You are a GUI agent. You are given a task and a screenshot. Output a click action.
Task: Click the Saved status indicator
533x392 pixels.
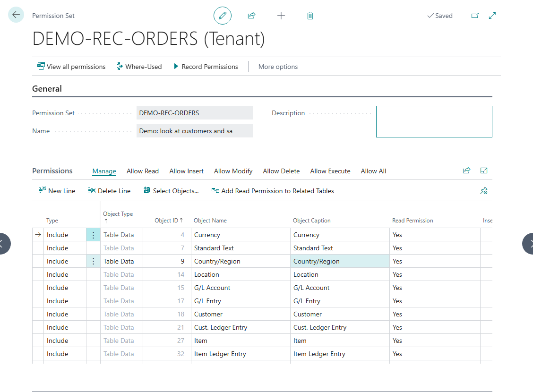click(440, 16)
